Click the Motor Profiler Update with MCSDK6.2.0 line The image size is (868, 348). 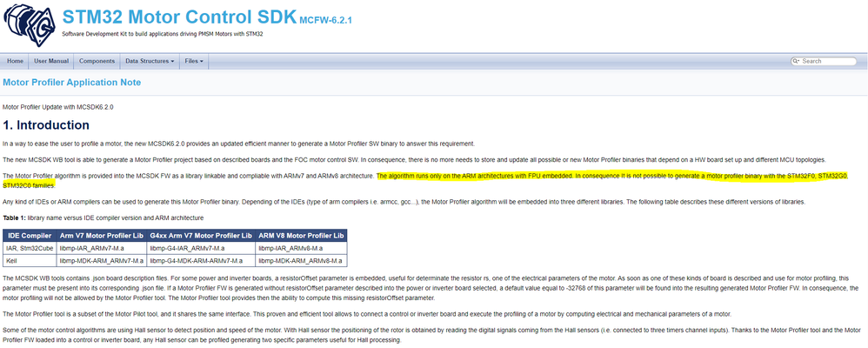tap(58, 107)
